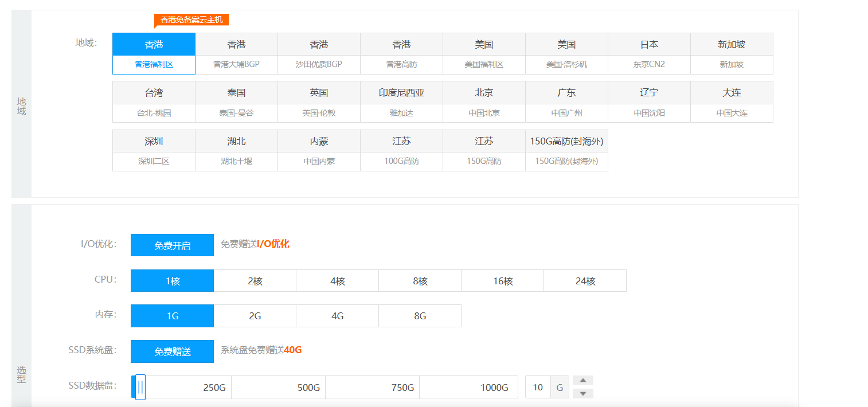Choose 8核 CPU option
Screen dimensions: 868x407
pos(420,281)
